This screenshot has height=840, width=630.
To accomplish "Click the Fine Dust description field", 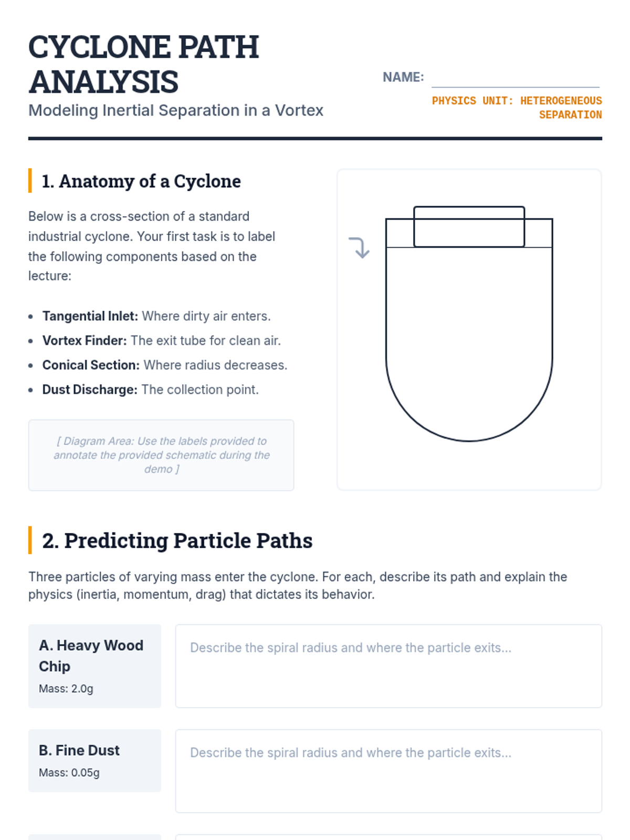I will click(388, 771).
